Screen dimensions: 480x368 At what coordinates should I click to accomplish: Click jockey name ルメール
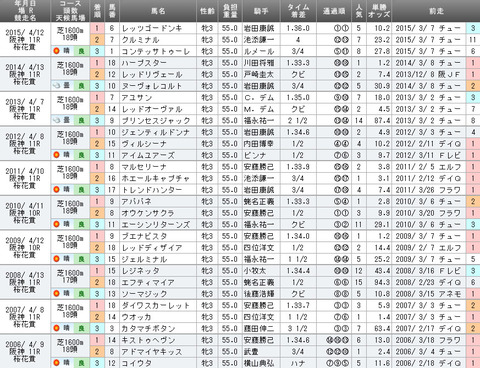pos(259,51)
